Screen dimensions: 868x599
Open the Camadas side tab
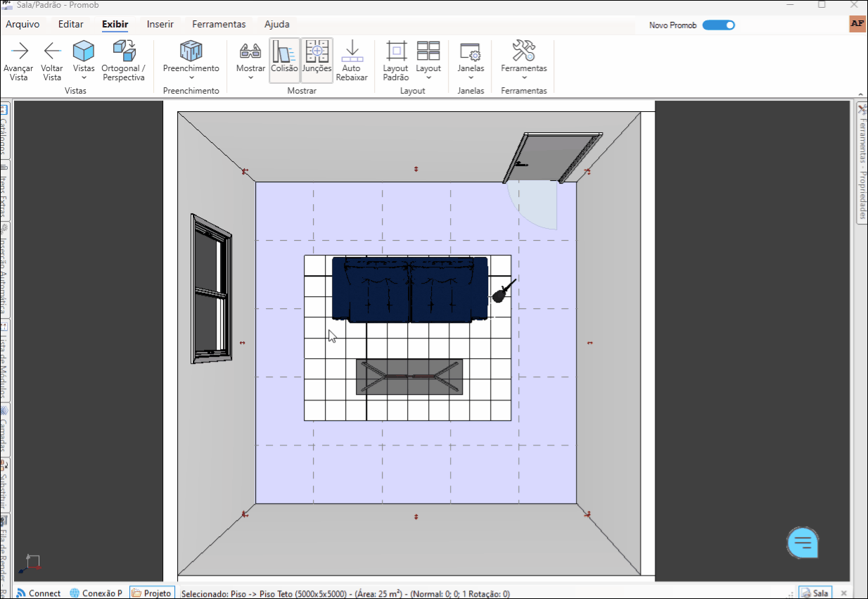(x=4, y=431)
